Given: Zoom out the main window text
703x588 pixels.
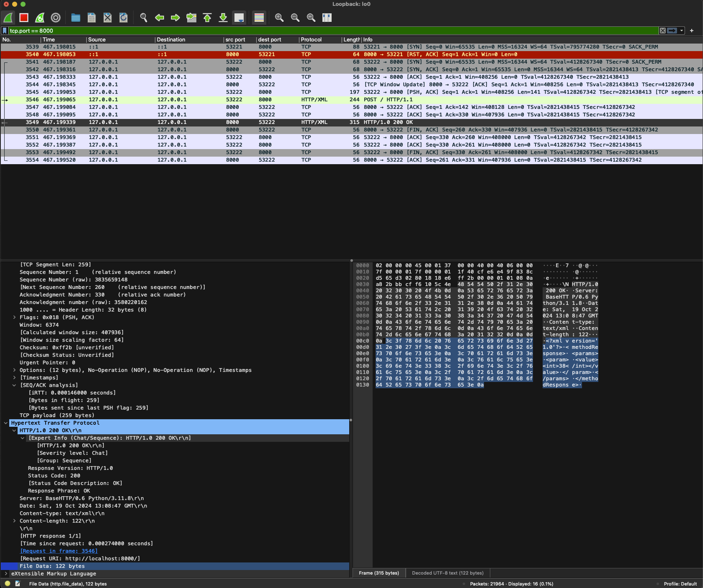Looking at the screenshot, I should [295, 18].
